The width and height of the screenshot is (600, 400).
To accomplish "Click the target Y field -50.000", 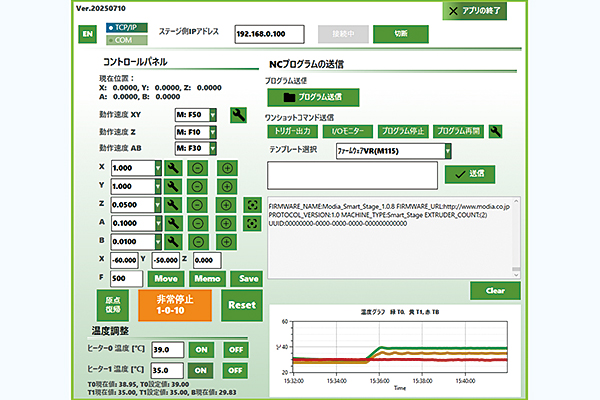I will point(166,260).
